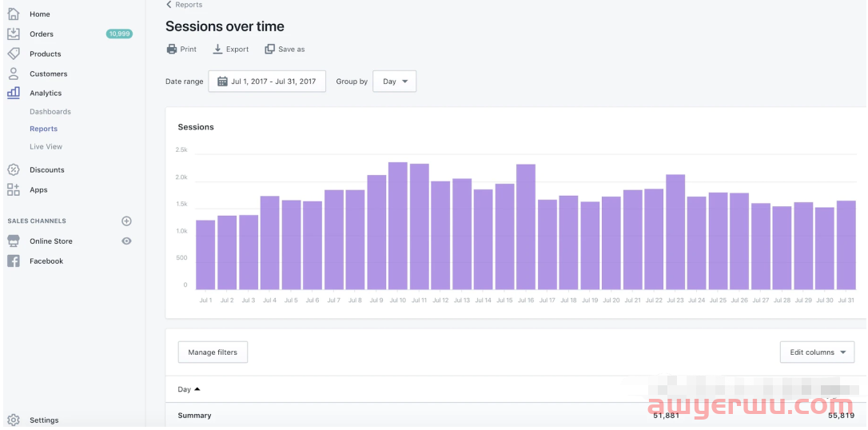Export the sessions report
Image resolution: width=868 pixels, height=430 pixels.
point(230,50)
